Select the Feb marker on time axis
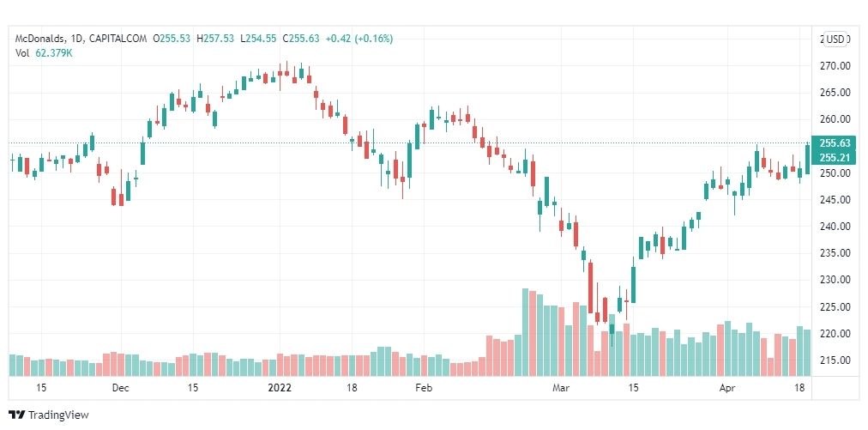 click(424, 387)
